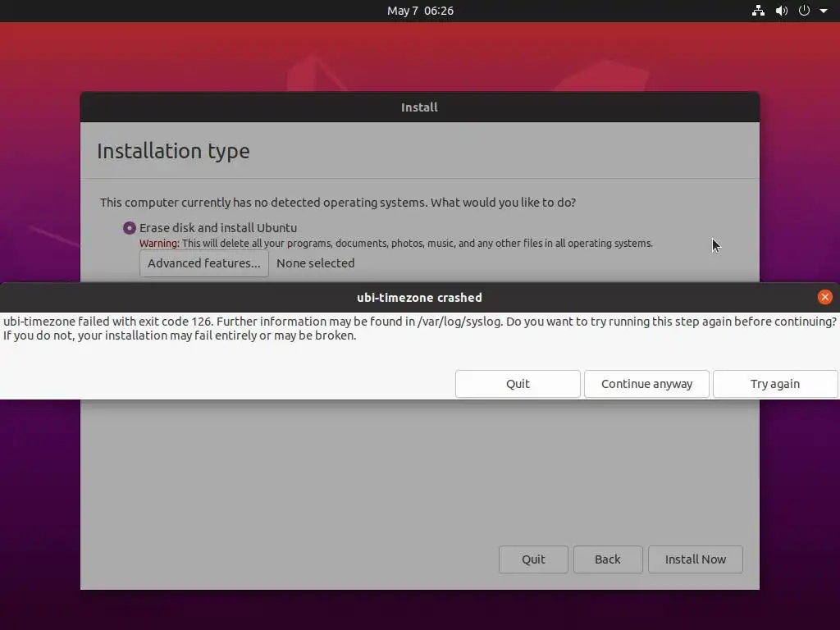Click the ubi-timezone crashed title bar

(419, 297)
